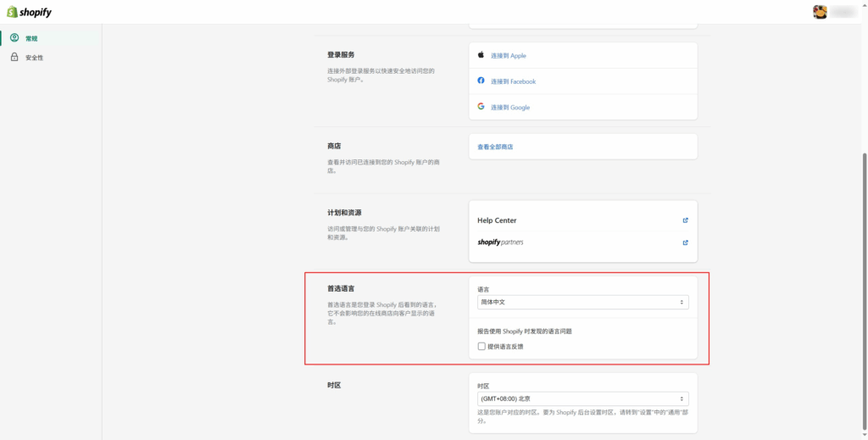The width and height of the screenshot is (868, 440).
Task: Open the 查看全部商店 link
Action: [x=495, y=147]
